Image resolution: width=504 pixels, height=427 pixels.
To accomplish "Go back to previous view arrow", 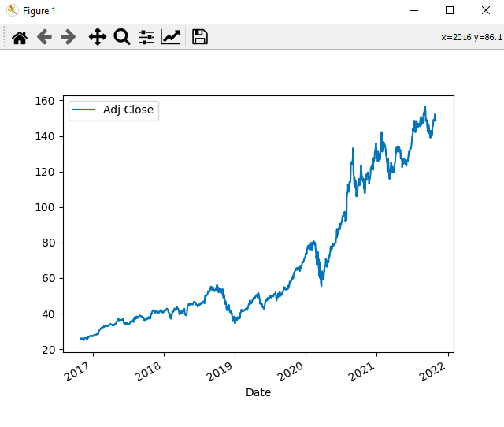I will 44,37.
